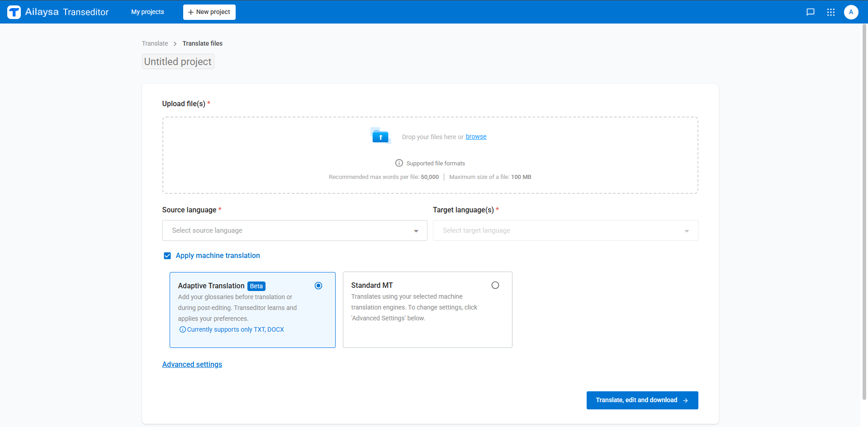868x427 pixels.
Task: Uncheck Apply machine translation checkbox
Action: click(x=167, y=256)
